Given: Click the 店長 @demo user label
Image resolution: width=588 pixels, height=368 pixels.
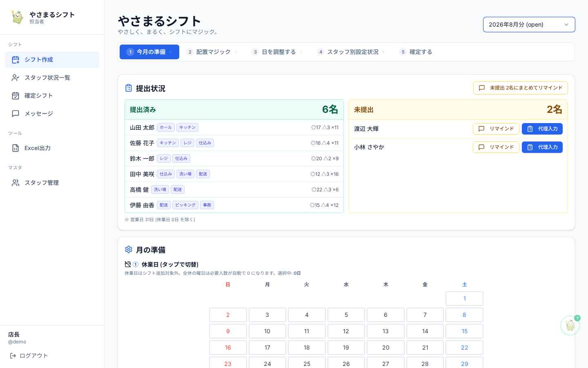Looking at the screenshot, I should tap(17, 338).
